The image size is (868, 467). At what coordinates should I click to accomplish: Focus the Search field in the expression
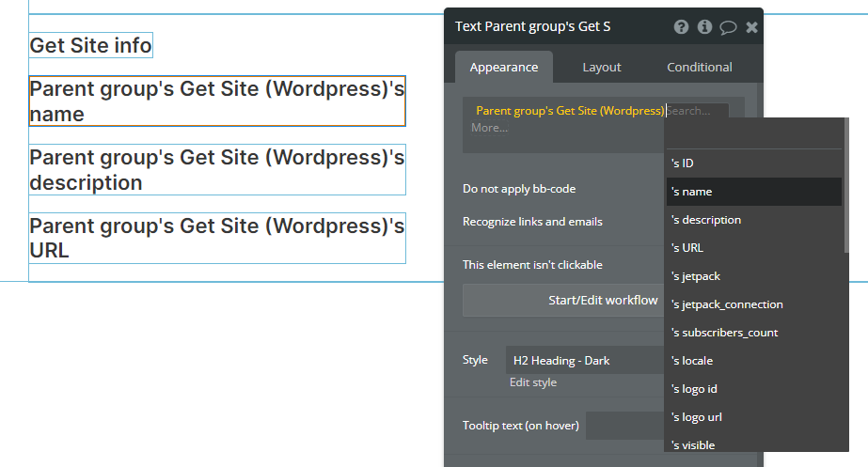point(694,111)
